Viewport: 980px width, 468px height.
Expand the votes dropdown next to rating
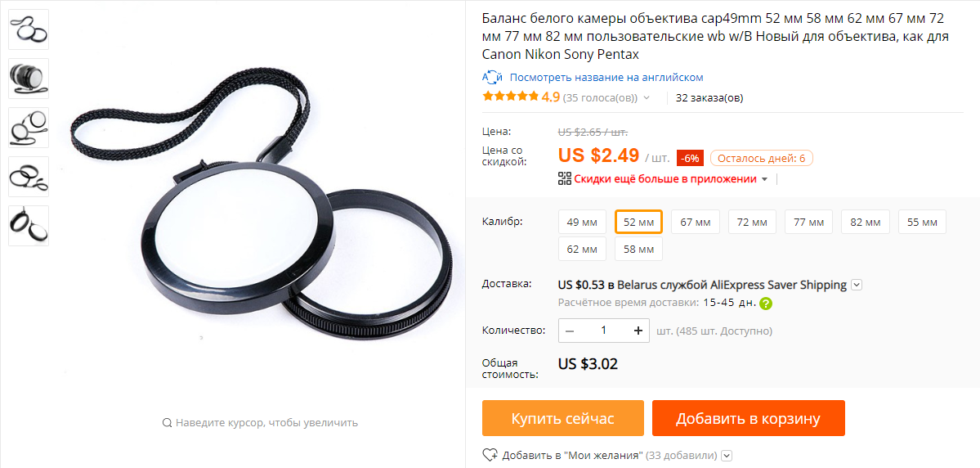point(647,97)
